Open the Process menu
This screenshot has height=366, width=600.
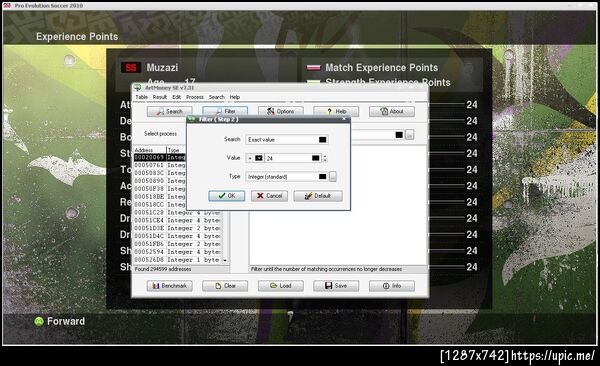point(195,97)
